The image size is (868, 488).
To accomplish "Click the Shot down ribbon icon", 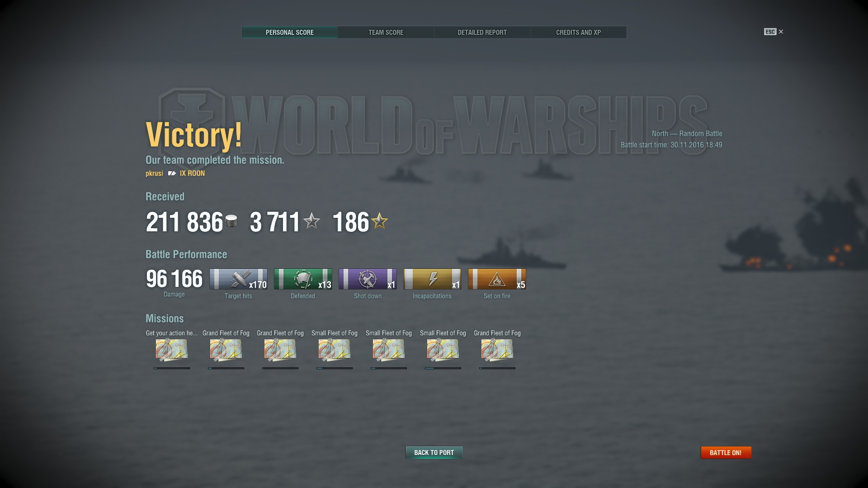I will (368, 279).
